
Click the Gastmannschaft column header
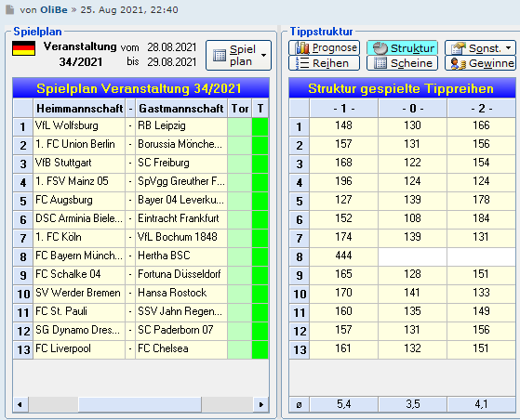(181, 108)
